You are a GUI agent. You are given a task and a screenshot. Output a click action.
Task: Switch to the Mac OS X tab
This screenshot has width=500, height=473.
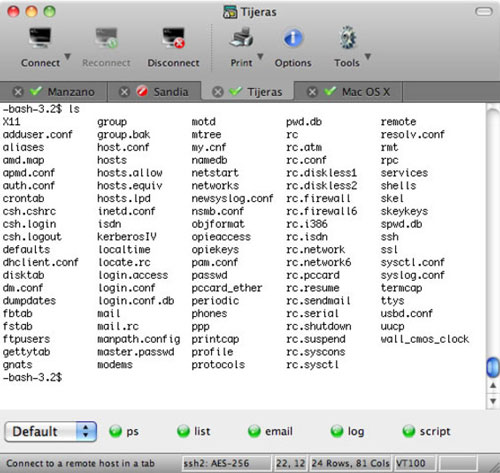(x=348, y=92)
